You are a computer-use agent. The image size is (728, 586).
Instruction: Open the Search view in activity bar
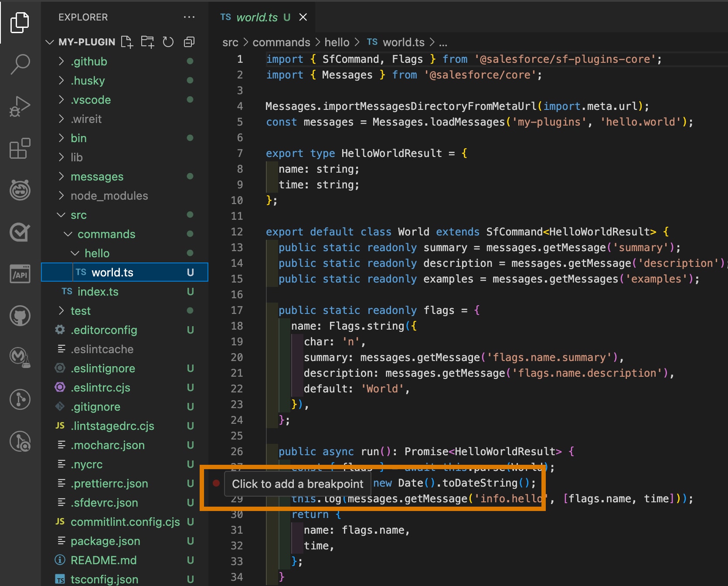pyautogui.click(x=20, y=64)
